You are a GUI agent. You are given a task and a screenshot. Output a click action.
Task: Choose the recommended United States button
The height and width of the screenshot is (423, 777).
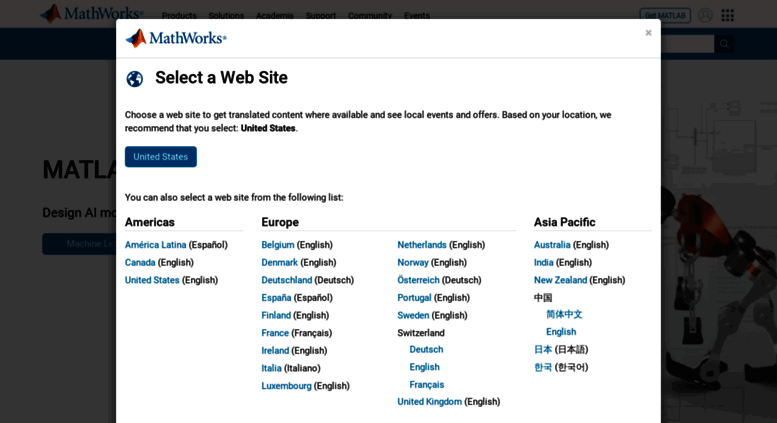pyautogui.click(x=161, y=157)
